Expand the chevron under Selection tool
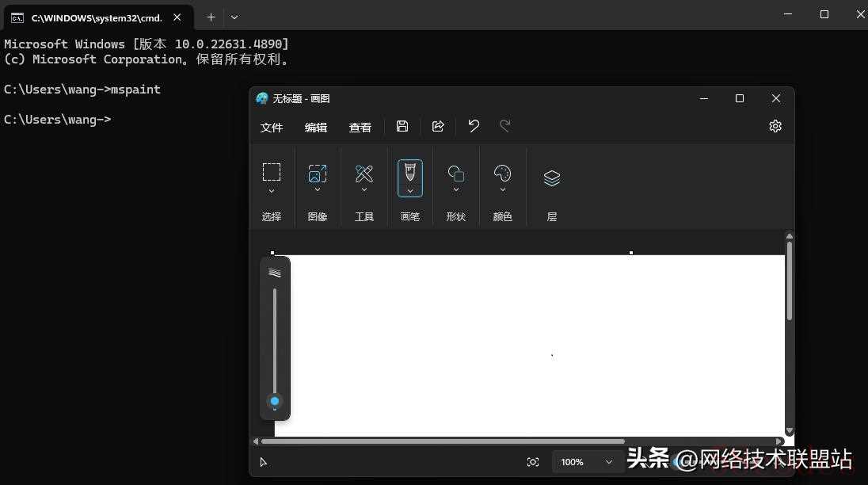 pyautogui.click(x=272, y=191)
